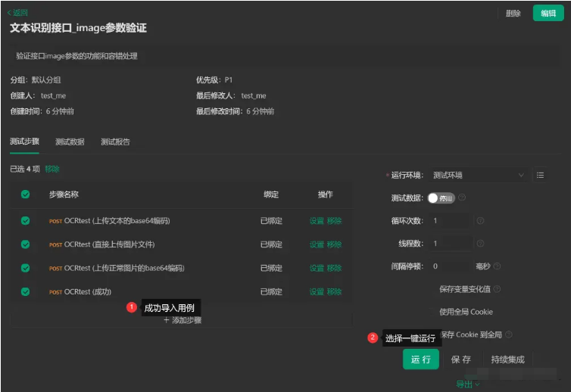Viewport: 571px width, 392px height.
Task: Click 移除 for 上传正常图片的base64编码 step
Action: click(334, 268)
